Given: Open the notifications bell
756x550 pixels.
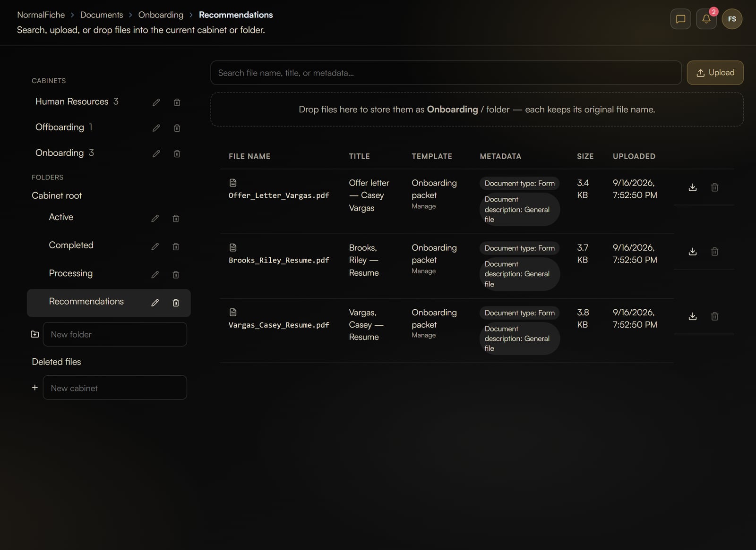Looking at the screenshot, I should point(706,19).
